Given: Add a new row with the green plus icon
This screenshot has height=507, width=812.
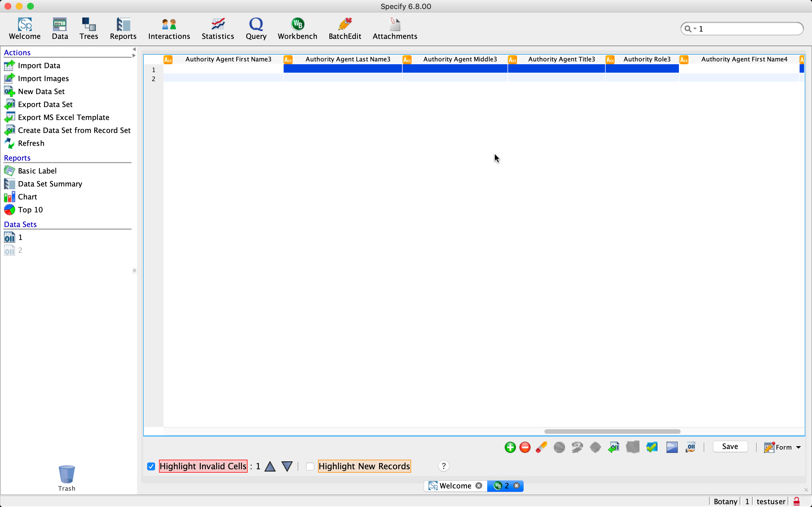Looking at the screenshot, I should pyautogui.click(x=510, y=447).
